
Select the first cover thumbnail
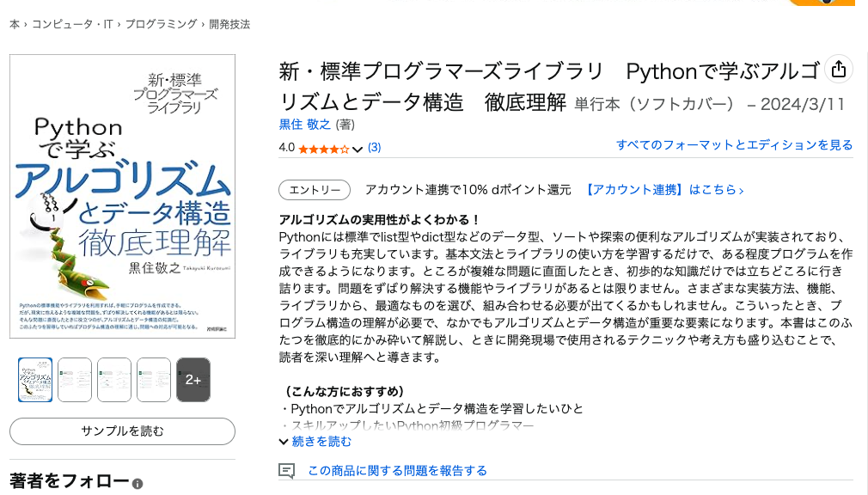35,380
